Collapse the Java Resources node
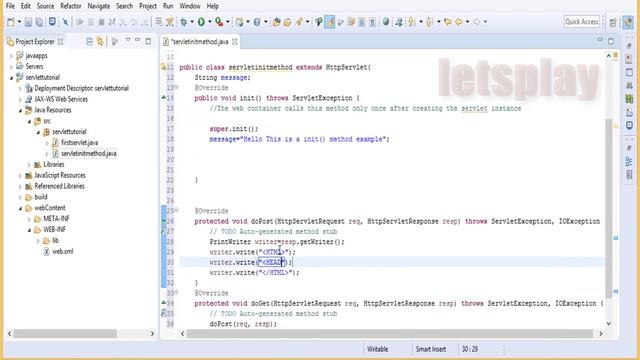 20,110
